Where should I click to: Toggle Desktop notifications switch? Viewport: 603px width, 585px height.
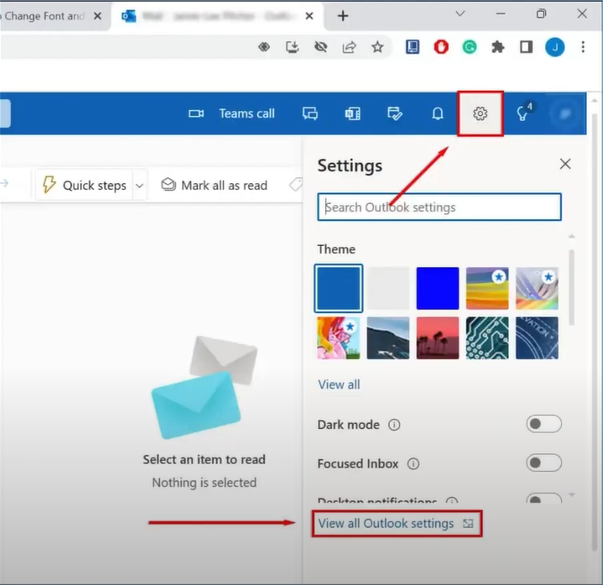(544, 498)
